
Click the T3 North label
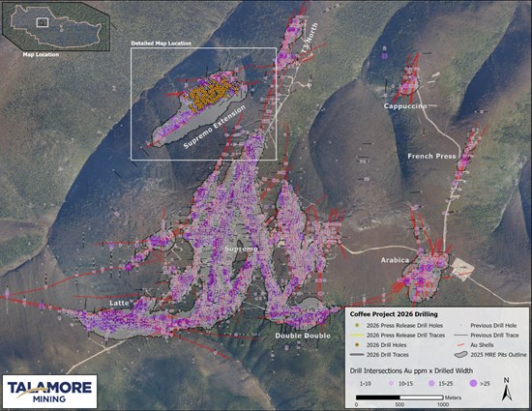pyautogui.click(x=310, y=38)
